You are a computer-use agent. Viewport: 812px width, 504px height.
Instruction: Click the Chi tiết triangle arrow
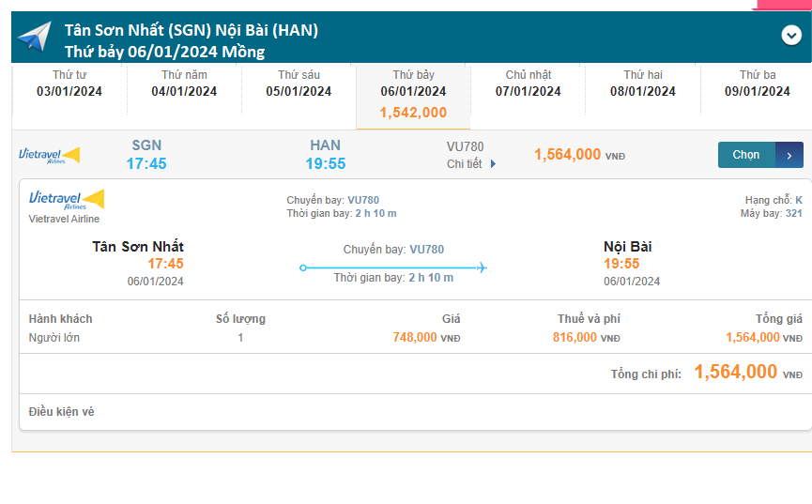click(494, 164)
